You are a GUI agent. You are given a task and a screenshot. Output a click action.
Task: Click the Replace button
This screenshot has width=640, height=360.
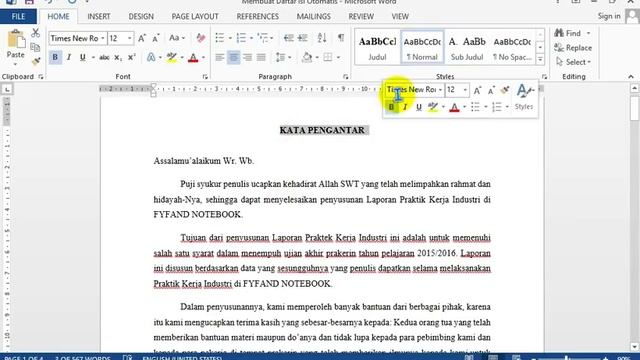pyautogui.click(x=573, y=48)
